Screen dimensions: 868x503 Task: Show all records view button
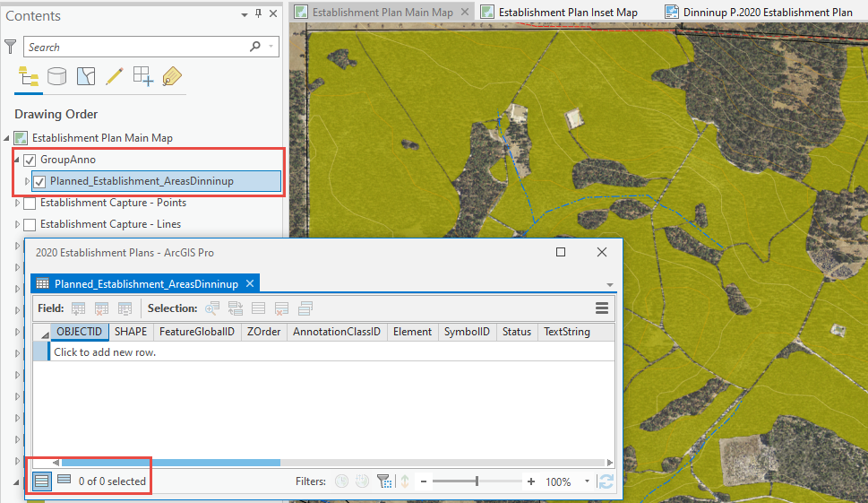pyautogui.click(x=41, y=481)
